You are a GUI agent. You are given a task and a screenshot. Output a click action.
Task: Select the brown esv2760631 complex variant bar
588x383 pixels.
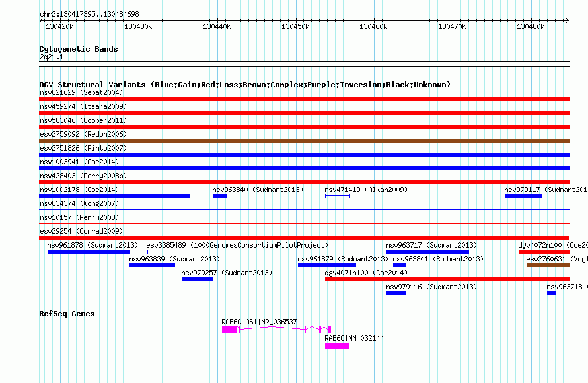coord(548,265)
